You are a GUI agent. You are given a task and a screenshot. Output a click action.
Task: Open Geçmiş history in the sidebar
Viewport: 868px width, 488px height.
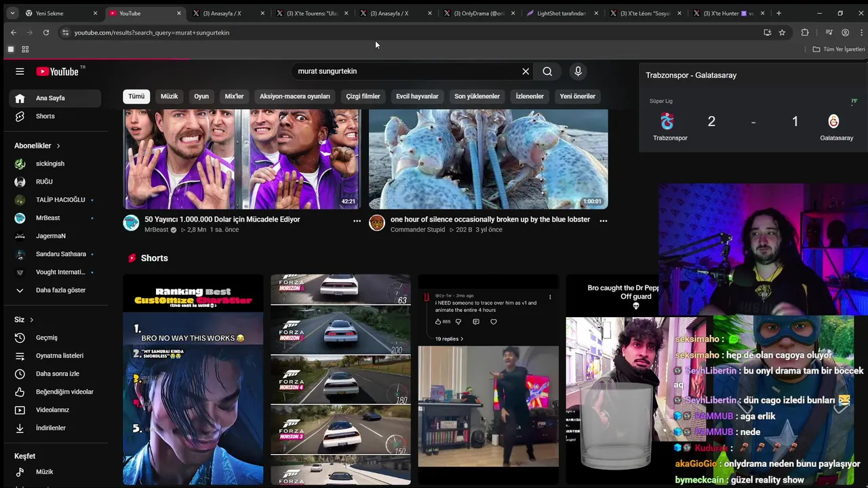[x=55, y=338]
